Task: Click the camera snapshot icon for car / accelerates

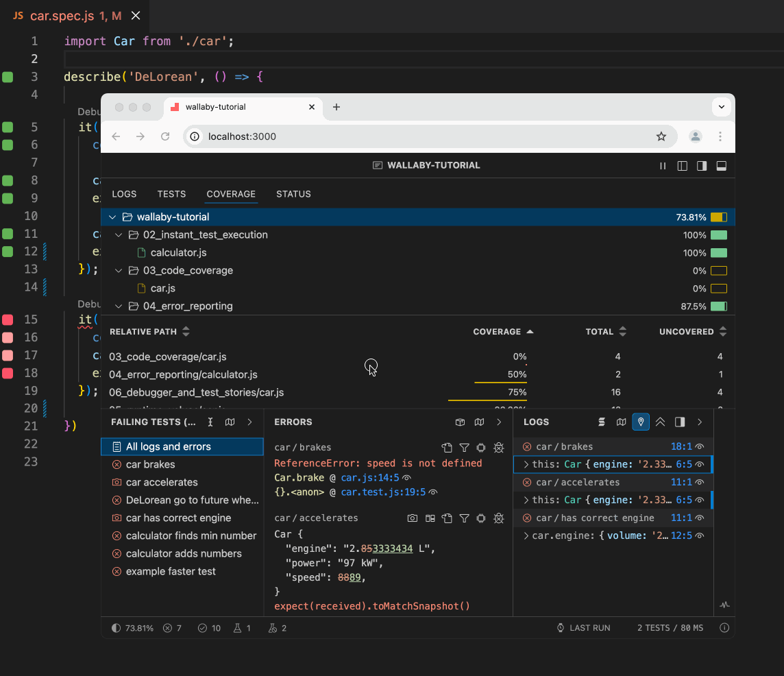Action: click(412, 518)
